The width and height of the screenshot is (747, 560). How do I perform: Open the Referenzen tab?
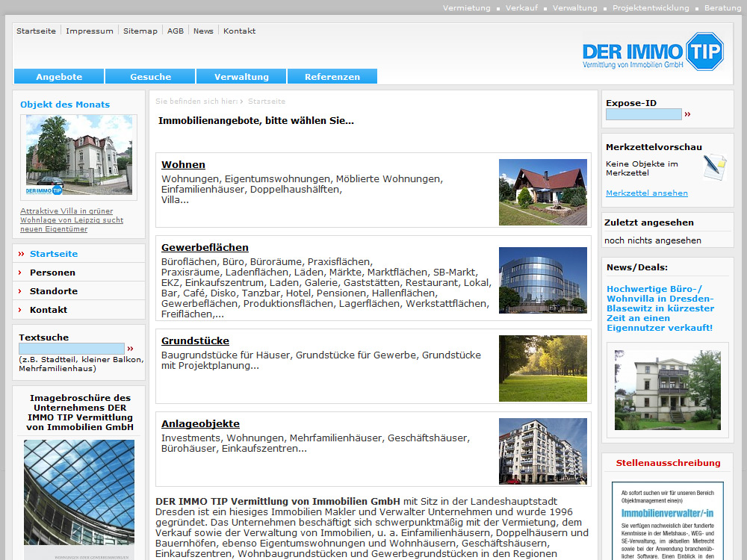332,77
